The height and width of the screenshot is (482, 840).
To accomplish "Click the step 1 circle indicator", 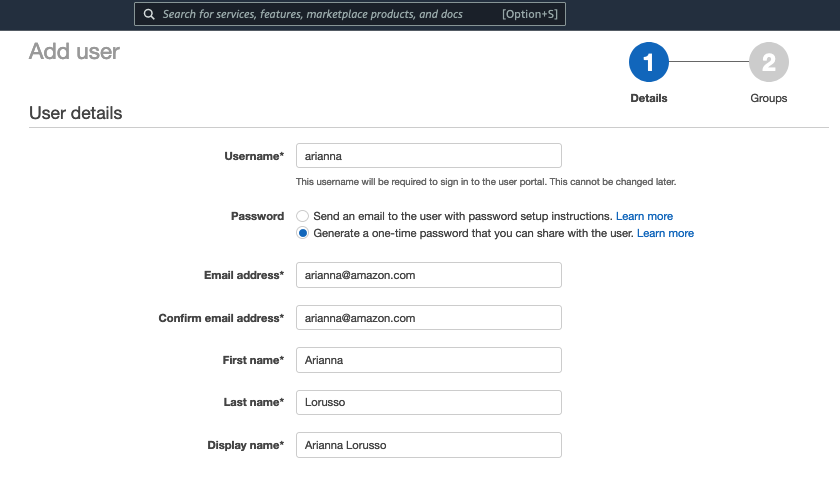I will click(648, 63).
